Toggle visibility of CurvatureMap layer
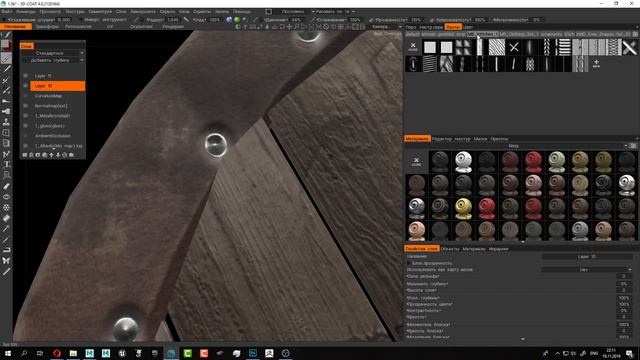The width and height of the screenshot is (640, 360). pos(26,96)
